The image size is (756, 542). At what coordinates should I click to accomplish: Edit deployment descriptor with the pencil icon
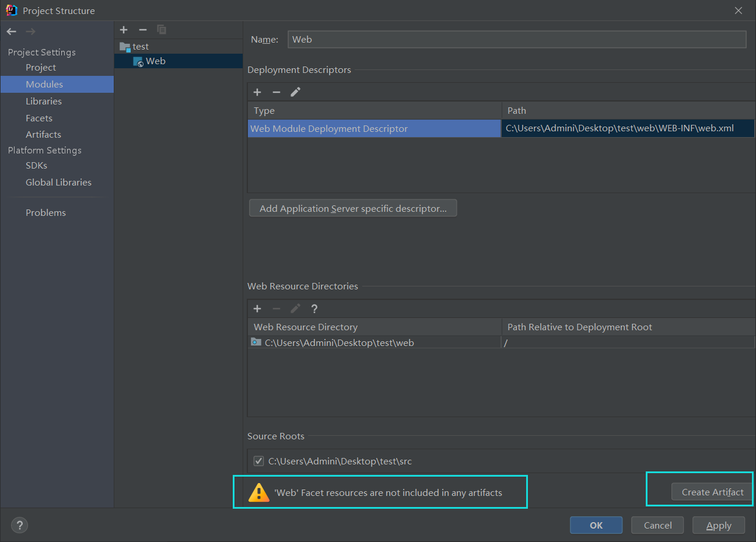pos(296,92)
